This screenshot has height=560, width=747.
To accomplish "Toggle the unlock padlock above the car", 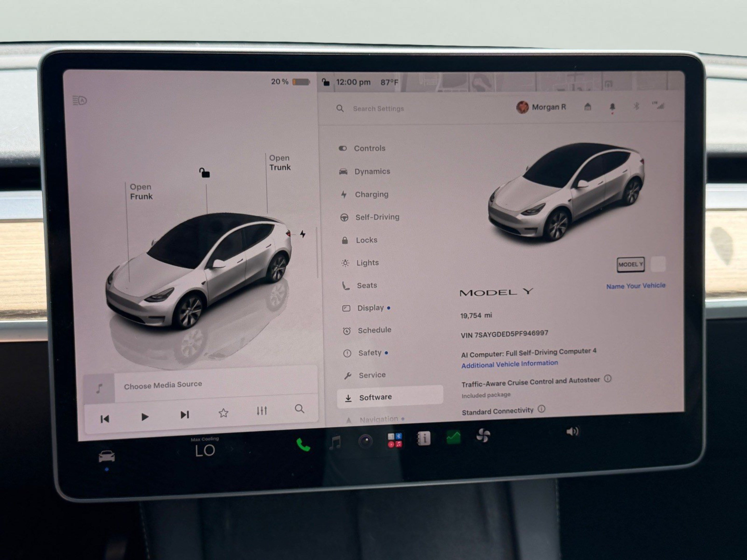I will [x=205, y=172].
